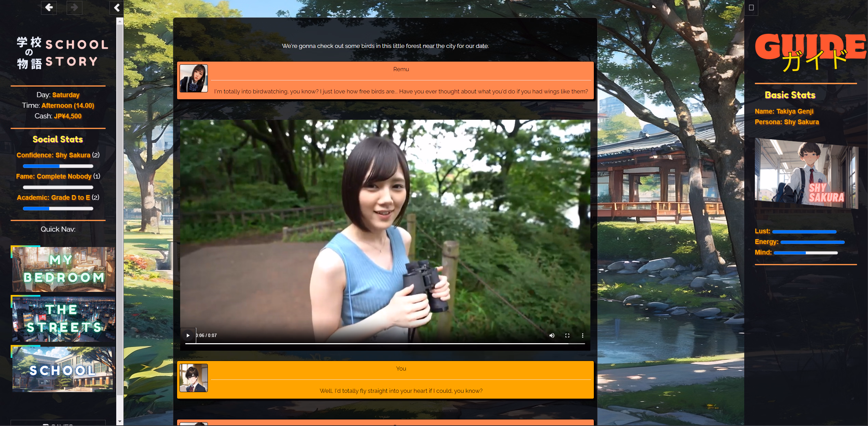Click the sidebar scrollbar down arrow

[119, 422]
